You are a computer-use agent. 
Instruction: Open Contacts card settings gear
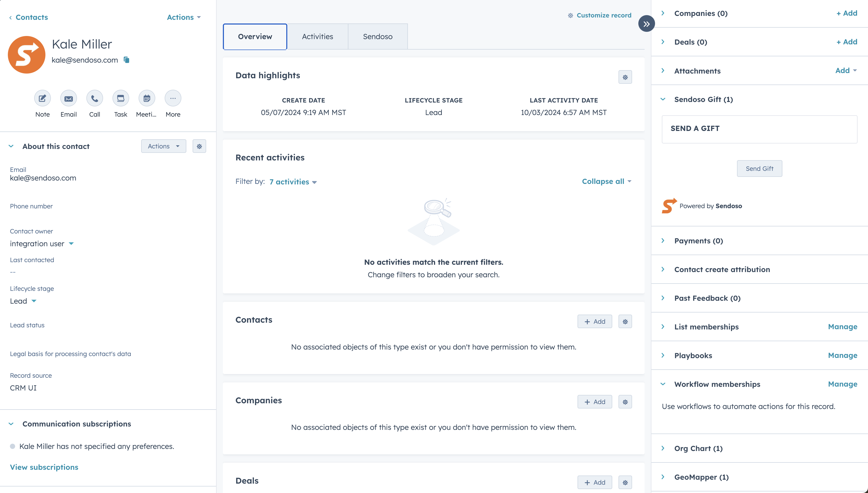coord(625,321)
